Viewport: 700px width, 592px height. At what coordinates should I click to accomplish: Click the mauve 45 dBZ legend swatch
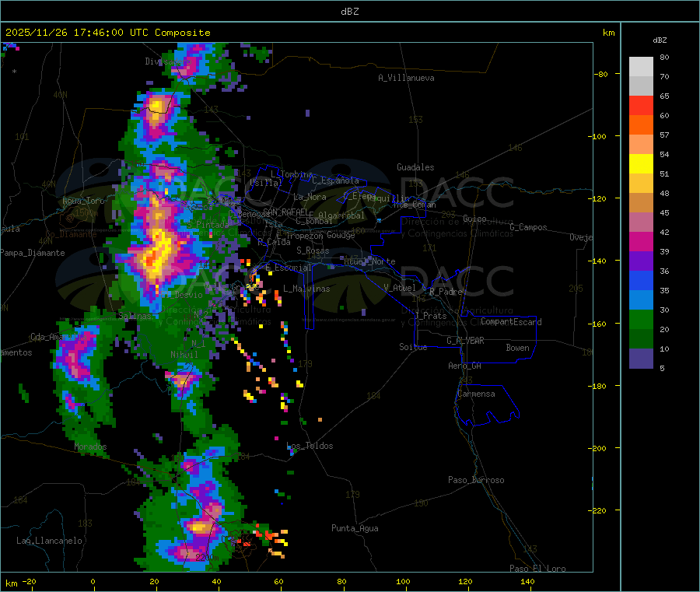[x=641, y=222]
